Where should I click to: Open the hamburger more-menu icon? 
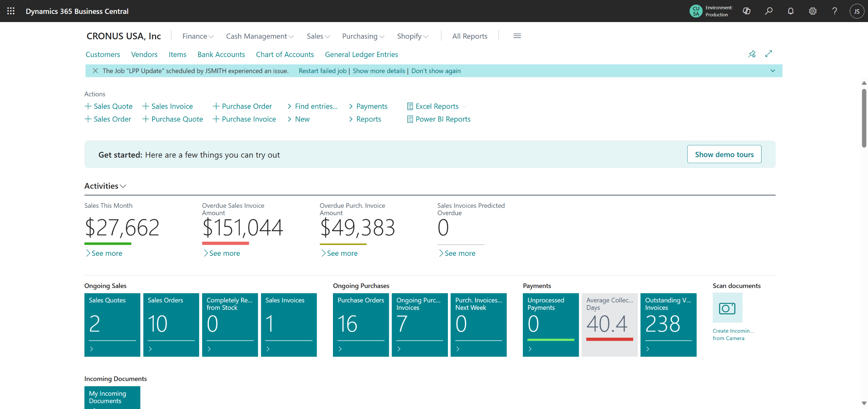click(517, 36)
